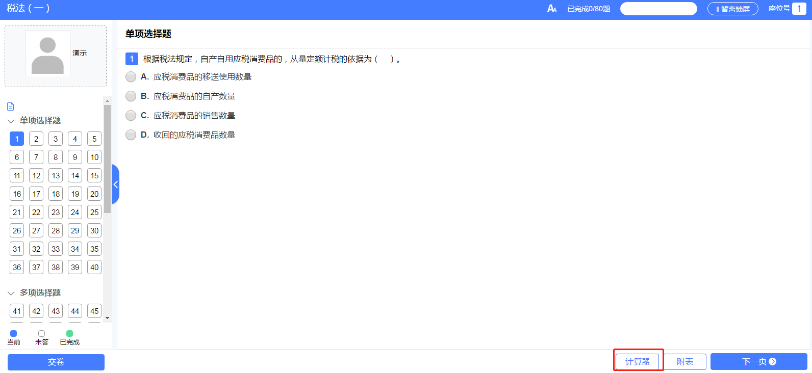Image resolution: width=812 pixels, height=373 pixels.
Task: Click the option D answer text
Action: pyautogui.click(x=194, y=135)
